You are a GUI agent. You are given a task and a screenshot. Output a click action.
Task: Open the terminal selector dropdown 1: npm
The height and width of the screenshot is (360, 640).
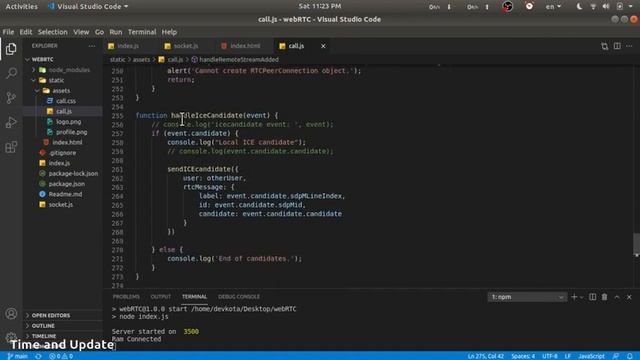coord(527,297)
